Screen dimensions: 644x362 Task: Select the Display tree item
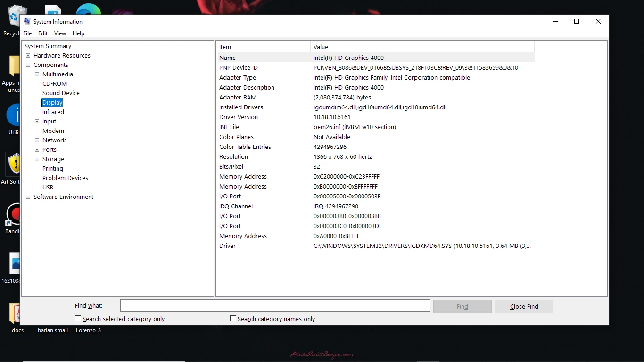[x=52, y=103]
